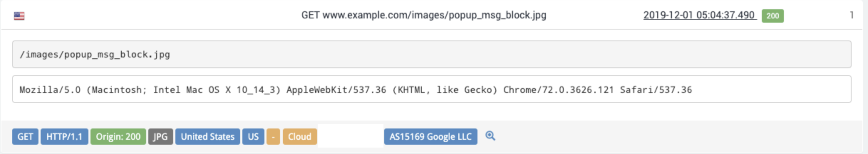This screenshot has height=154, width=868.
Task: Click the AS15169 Google LLC tag
Action: pos(431,137)
